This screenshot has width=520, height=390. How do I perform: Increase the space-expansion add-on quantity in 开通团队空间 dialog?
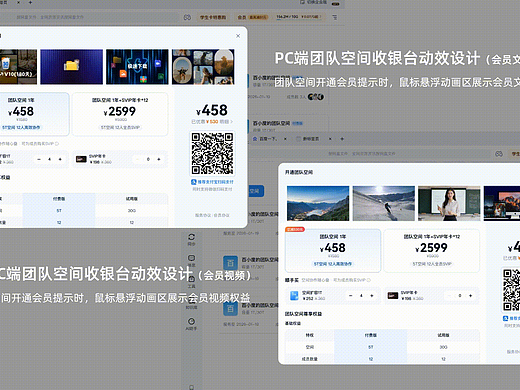tap(372, 296)
